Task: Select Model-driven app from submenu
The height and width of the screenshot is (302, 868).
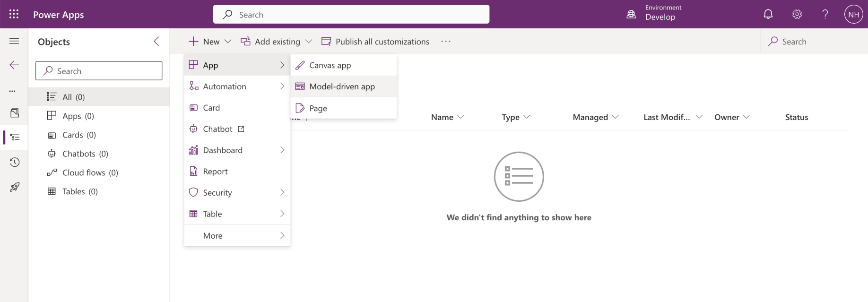Action: tap(342, 86)
